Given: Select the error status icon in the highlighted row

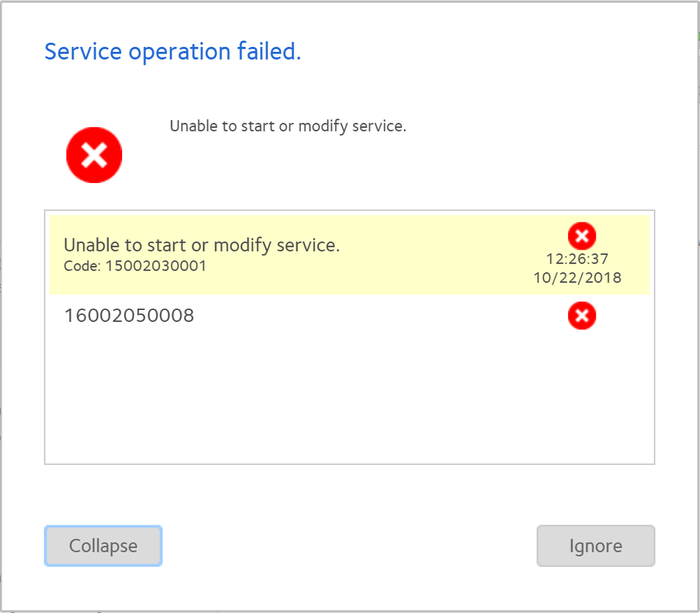Looking at the screenshot, I should pos(581,236).
